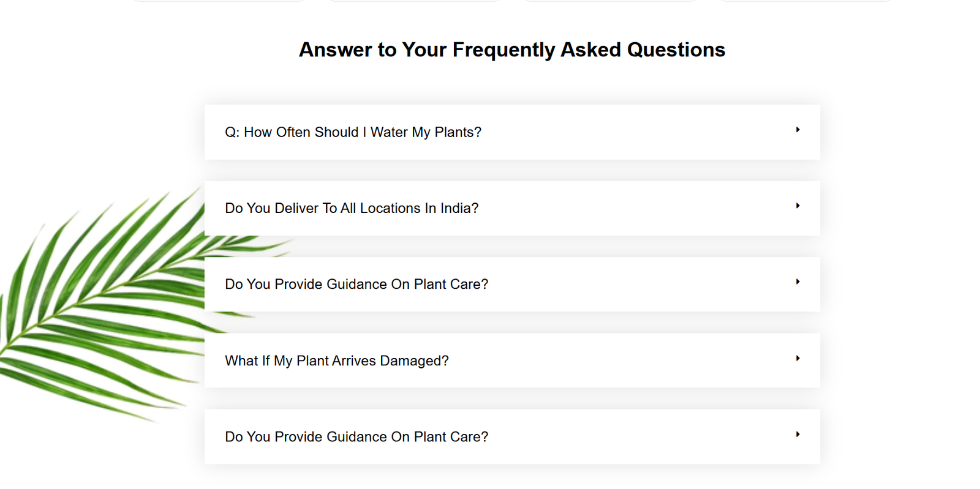
Task: Click the arrow beside the India delivery question
Action: (x=797, y=206)
